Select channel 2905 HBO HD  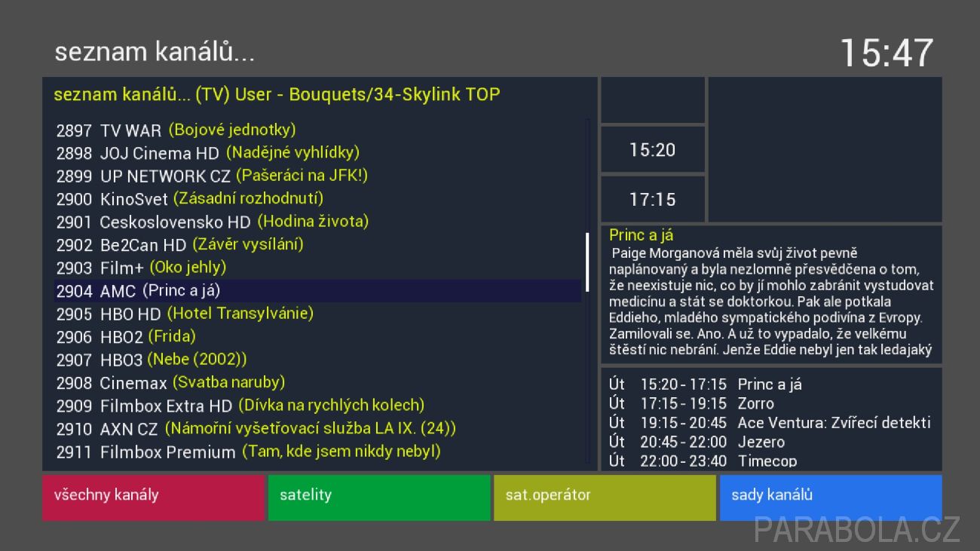(x=317, y=314)
